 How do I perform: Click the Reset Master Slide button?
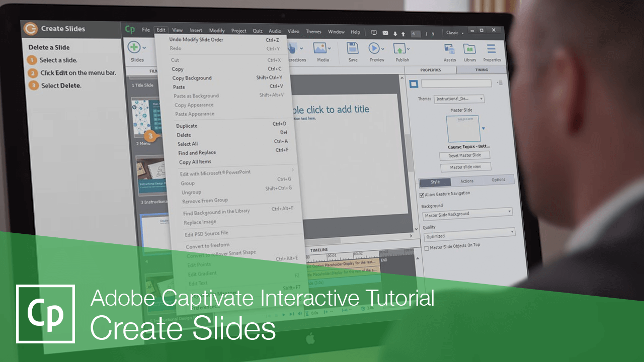pos(465,155)
